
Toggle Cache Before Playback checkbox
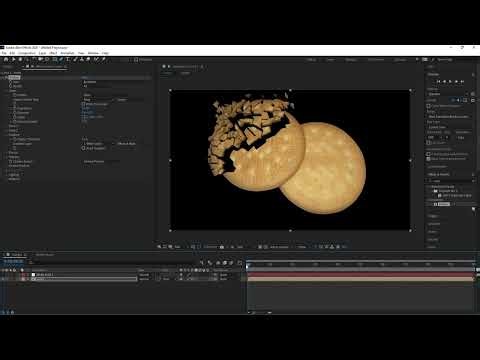click(429, 106)
